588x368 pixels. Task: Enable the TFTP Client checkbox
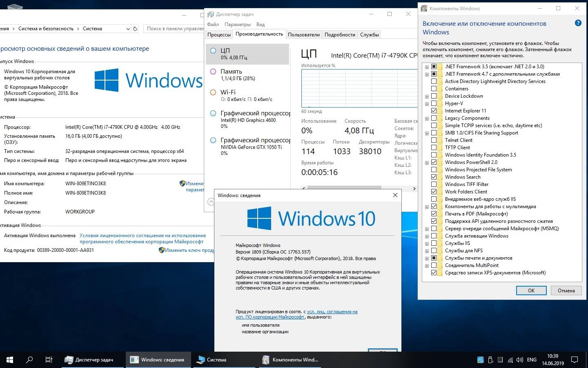click(x=434, y=148)
